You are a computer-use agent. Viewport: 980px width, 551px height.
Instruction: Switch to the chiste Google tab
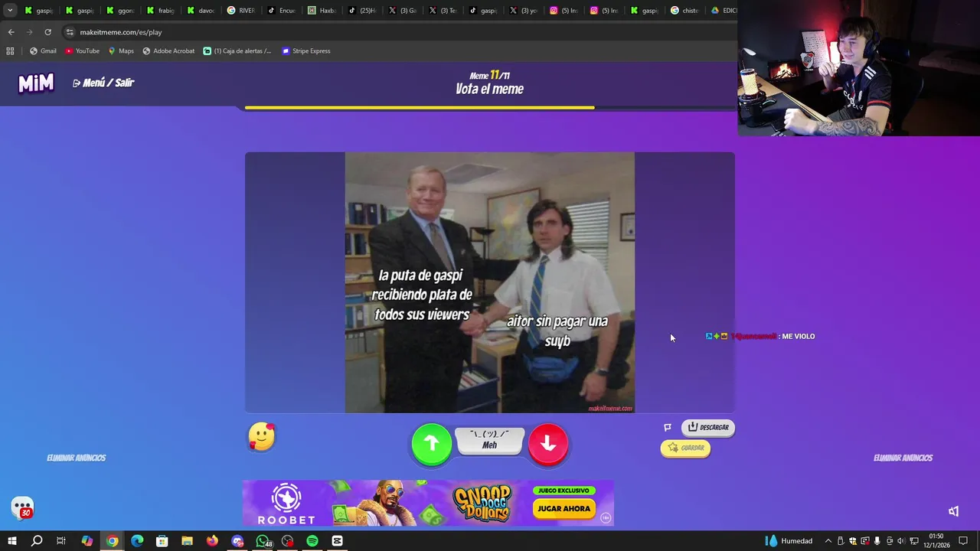pos(684,10)
